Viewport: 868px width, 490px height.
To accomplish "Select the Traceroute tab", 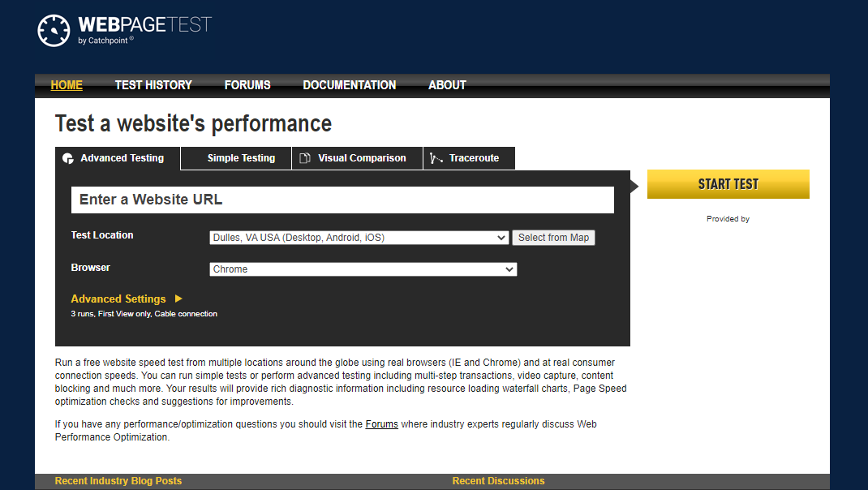I will pos(474,158).
